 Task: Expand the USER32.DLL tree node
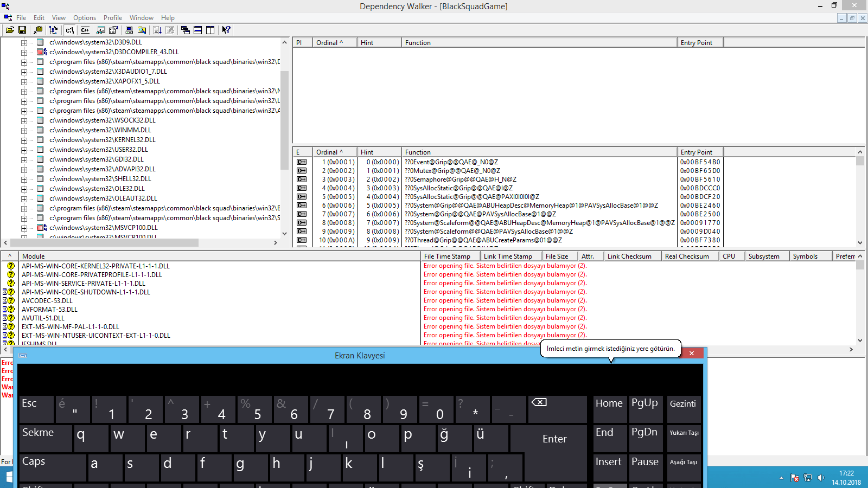pos(24,150)
